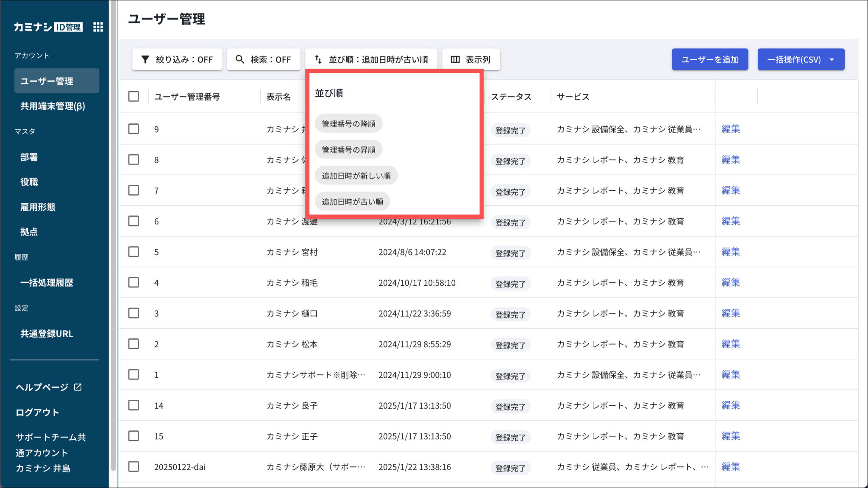Check the row for user number 9
Image resolution: width=868 pixels, height=488 pixels.
click(x=134, y=129)
